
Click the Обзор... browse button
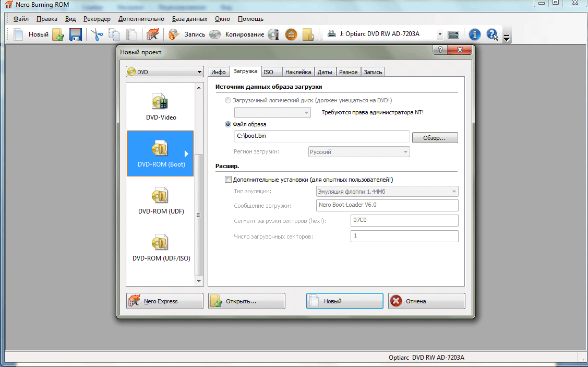tap(435, 138)
